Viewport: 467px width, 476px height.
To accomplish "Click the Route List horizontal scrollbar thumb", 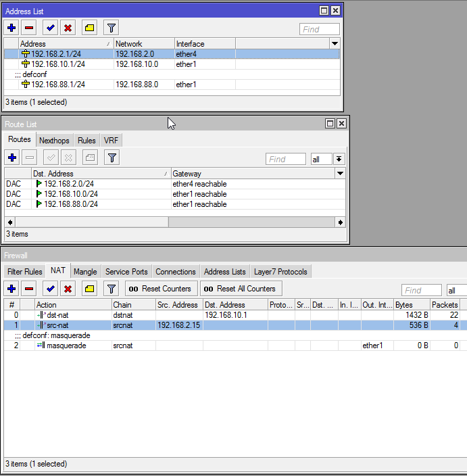I will 92,222.
